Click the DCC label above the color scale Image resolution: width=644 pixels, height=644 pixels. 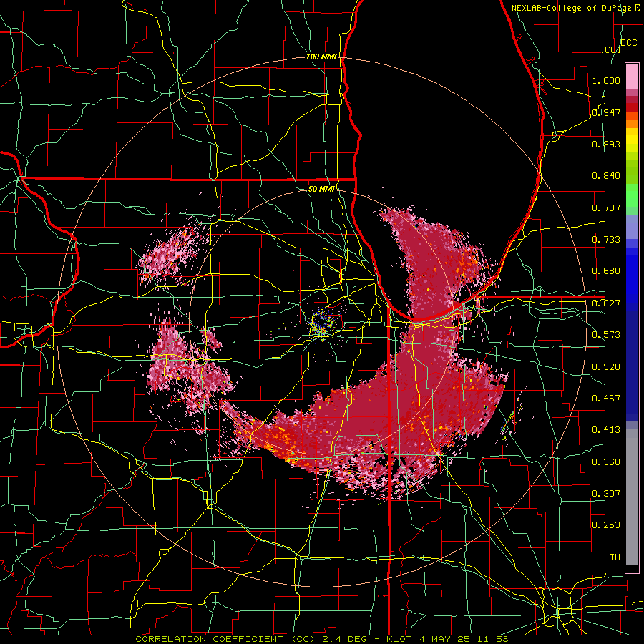pos(628,43)
